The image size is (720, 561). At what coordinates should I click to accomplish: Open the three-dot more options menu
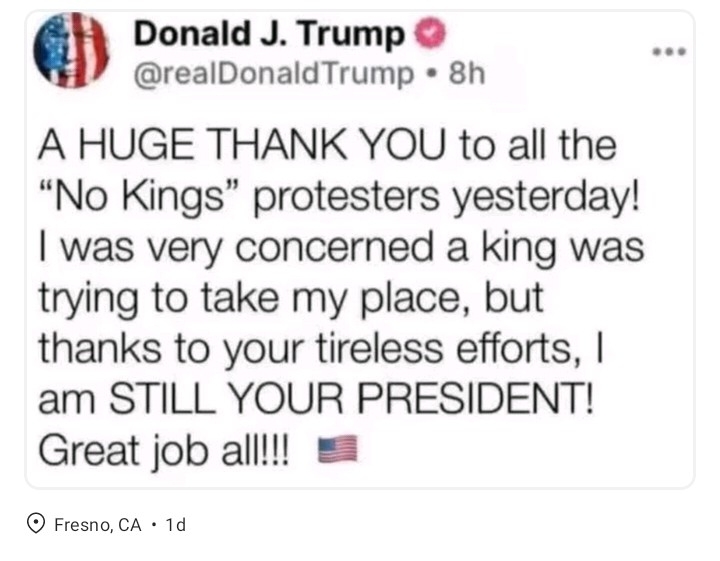click(669, 50)
